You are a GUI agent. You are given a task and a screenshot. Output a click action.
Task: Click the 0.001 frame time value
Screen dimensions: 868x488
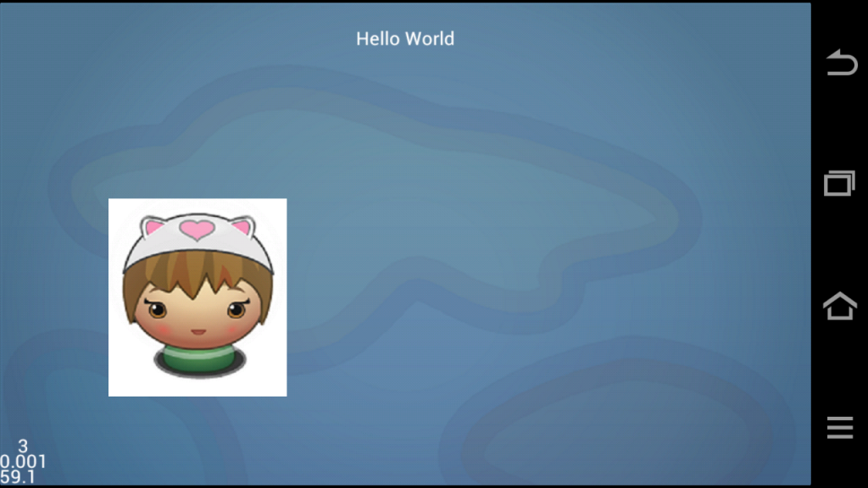tap(23, 462)
